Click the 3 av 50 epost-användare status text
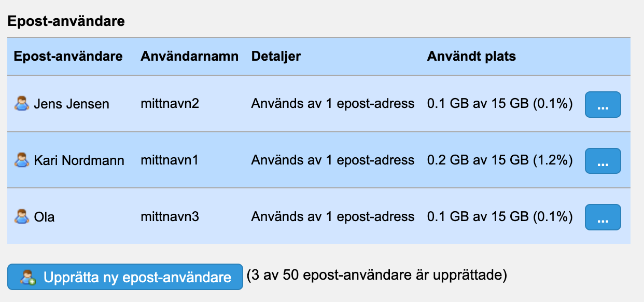 click(376, 275)
